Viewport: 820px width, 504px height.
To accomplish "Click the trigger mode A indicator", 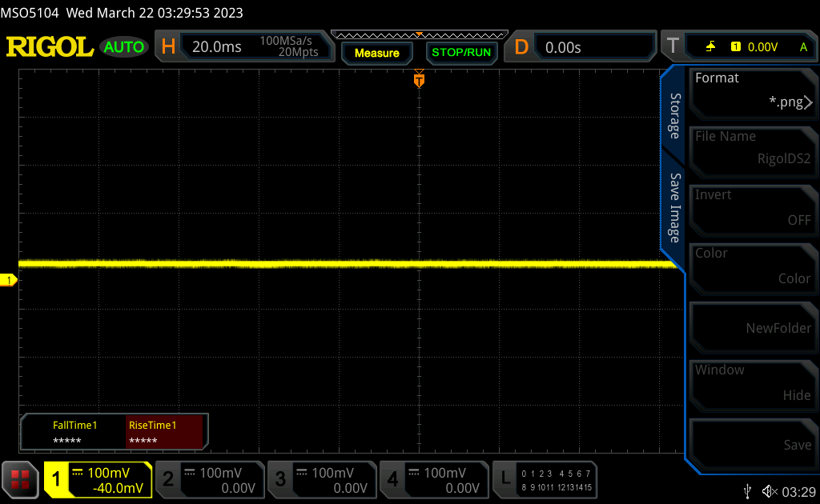I will pyautogui.click(x=803, y=47).
